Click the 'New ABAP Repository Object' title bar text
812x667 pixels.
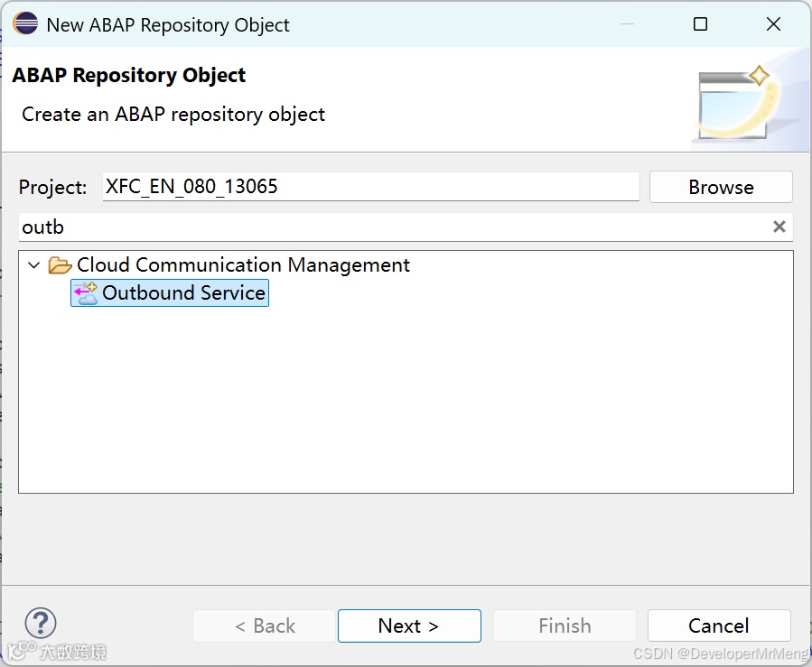coord(168,24)
